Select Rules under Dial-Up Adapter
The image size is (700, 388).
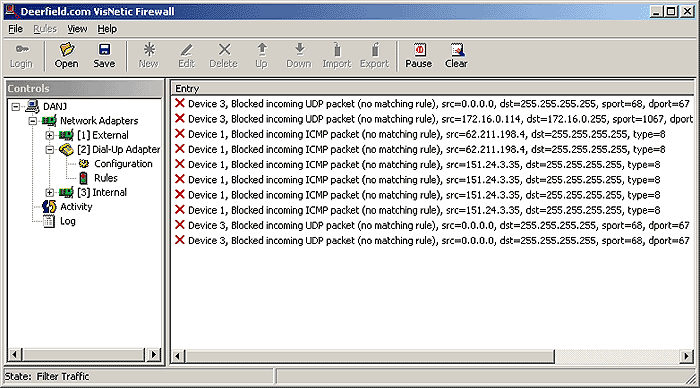click(x=105, y=178)
